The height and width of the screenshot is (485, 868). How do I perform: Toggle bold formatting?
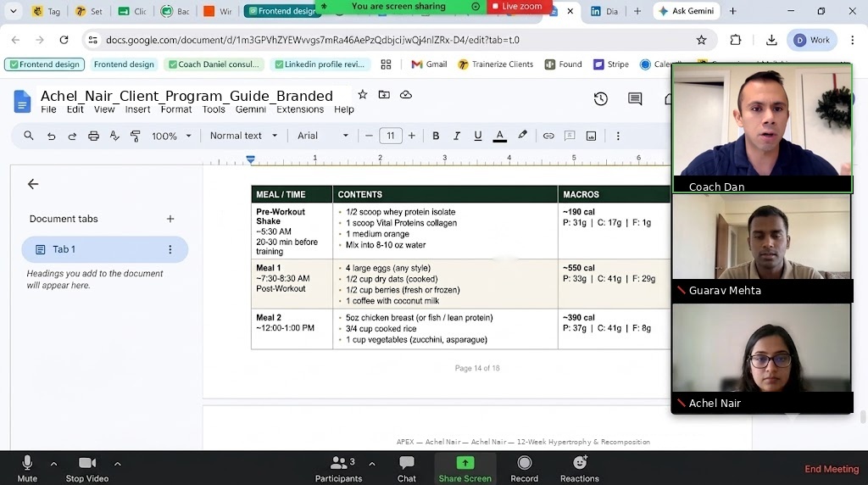pos(436,136)
